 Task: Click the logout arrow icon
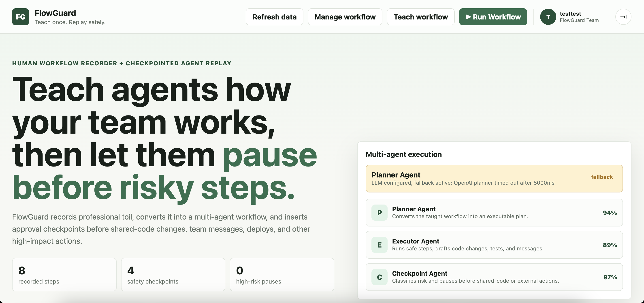tap(623, 17)
